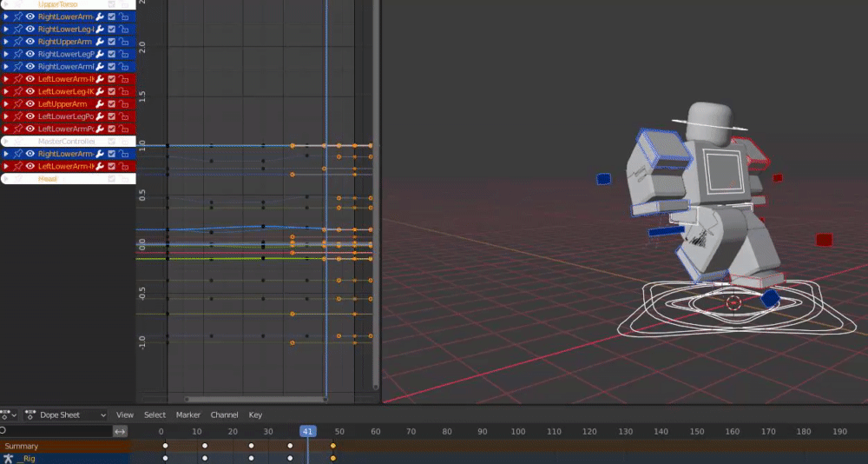Lock the LeftLowerArmPo channel

[124, 129]
